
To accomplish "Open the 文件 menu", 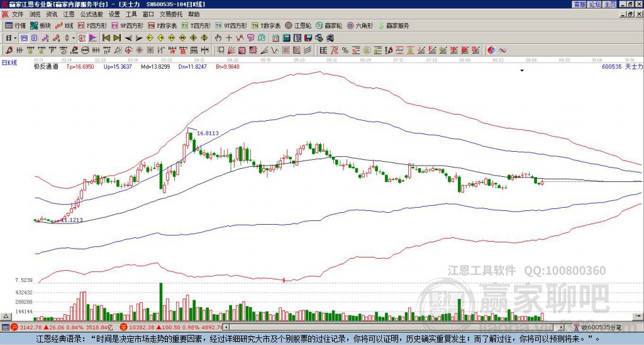I will (18, 14).
